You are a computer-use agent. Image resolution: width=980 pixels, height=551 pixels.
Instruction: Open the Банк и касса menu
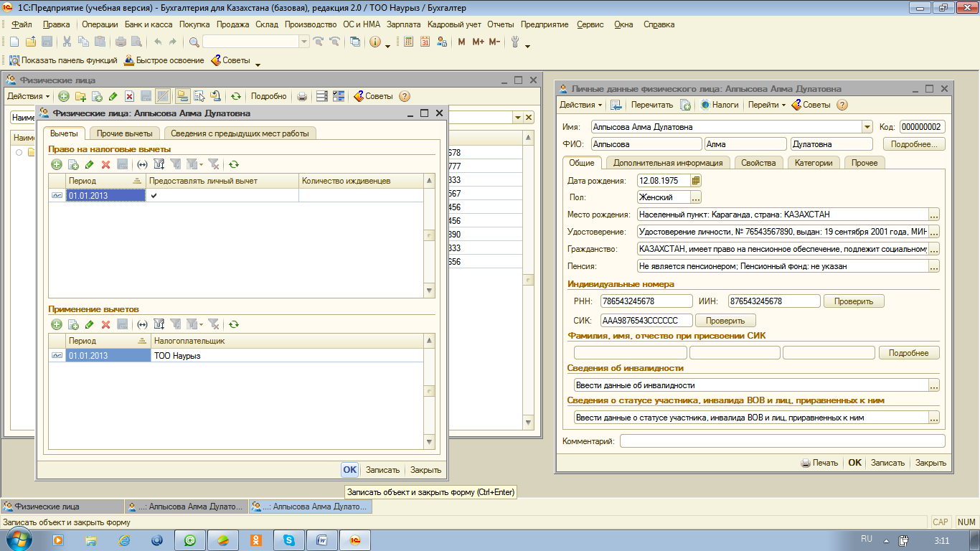pyautogui.click(x=149, y=24)
